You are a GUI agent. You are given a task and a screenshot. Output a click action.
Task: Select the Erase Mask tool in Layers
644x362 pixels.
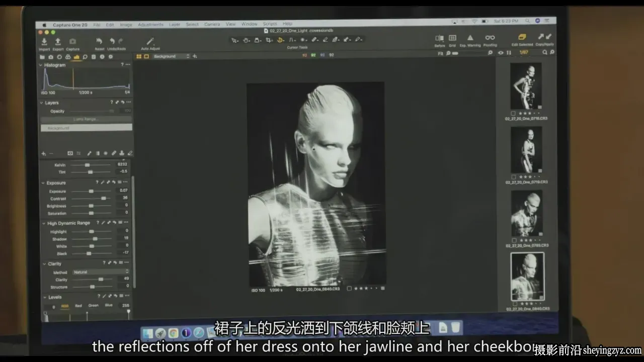(130, 153)
